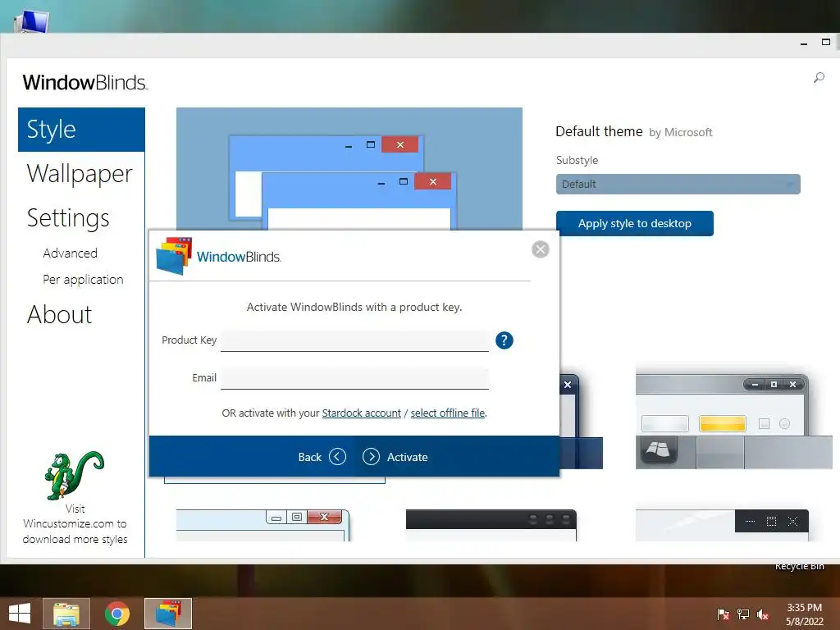Click the Wincustomize green lizard mascot

74,475
